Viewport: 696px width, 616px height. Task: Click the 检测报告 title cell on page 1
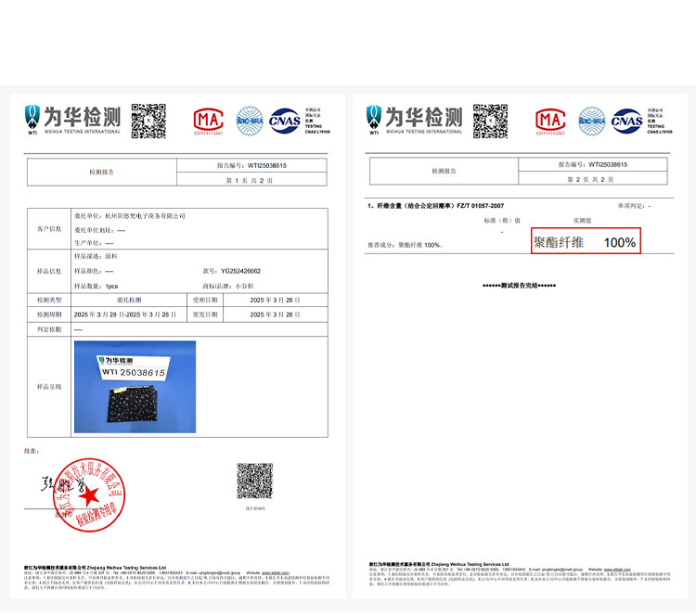click(x=102, y=173)
